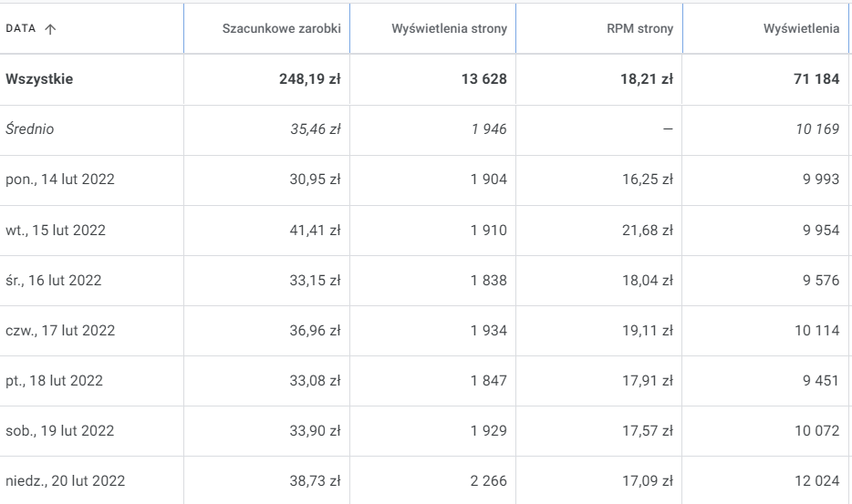Image resolution: width=852 pixels, height=504 pixels.
Task: Click the 2 266 page views cell
Action: tap(488, 480)
